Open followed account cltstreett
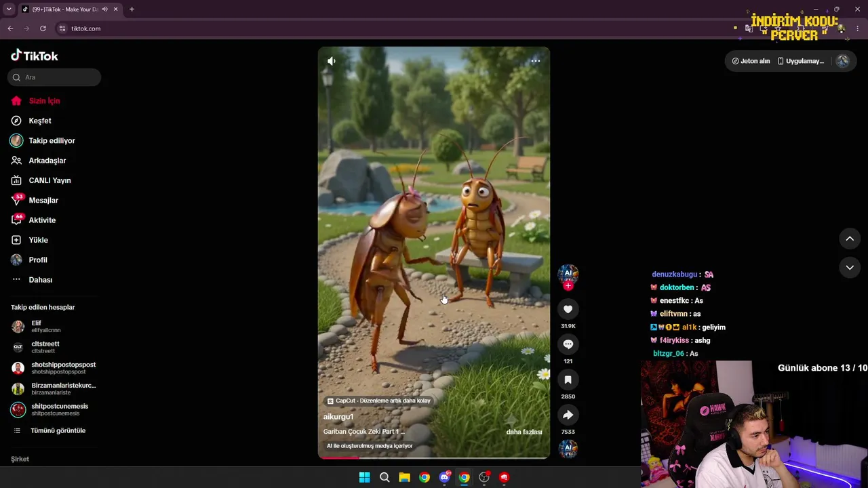This screenshot has width=868, height=488. pos(36,347)
